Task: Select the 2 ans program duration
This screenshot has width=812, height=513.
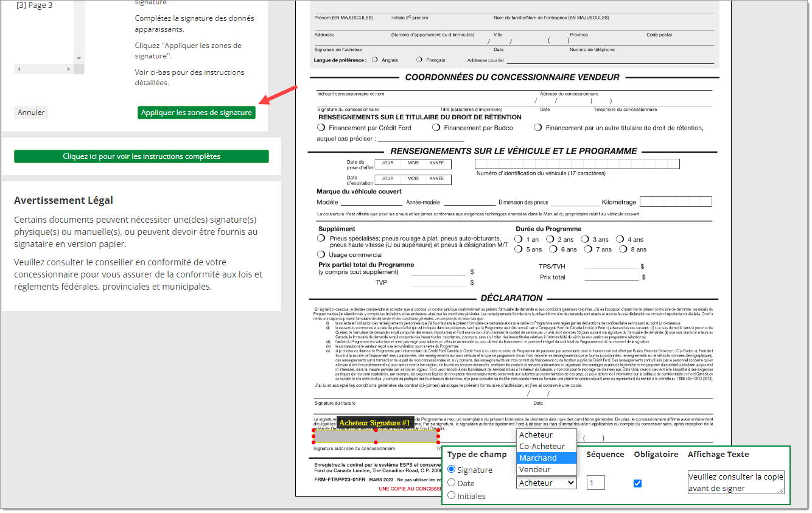Action: (x=550, y=239)
